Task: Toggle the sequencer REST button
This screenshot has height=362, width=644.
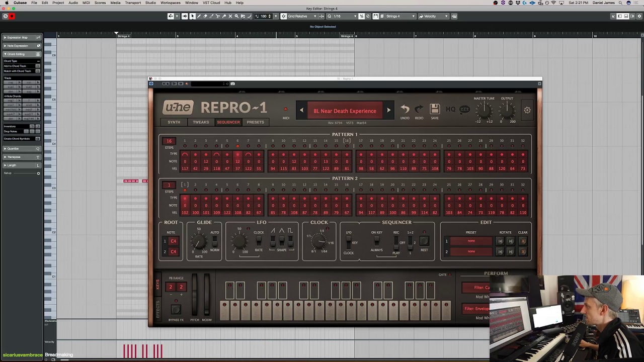Action: tap(424, 242)
